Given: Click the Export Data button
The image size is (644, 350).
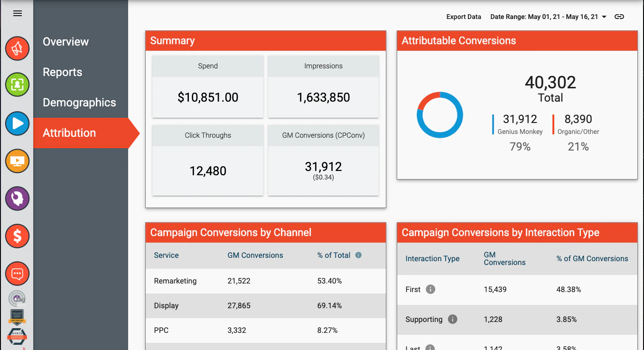Looking at the screenshot, I should [x=464, y=17].
